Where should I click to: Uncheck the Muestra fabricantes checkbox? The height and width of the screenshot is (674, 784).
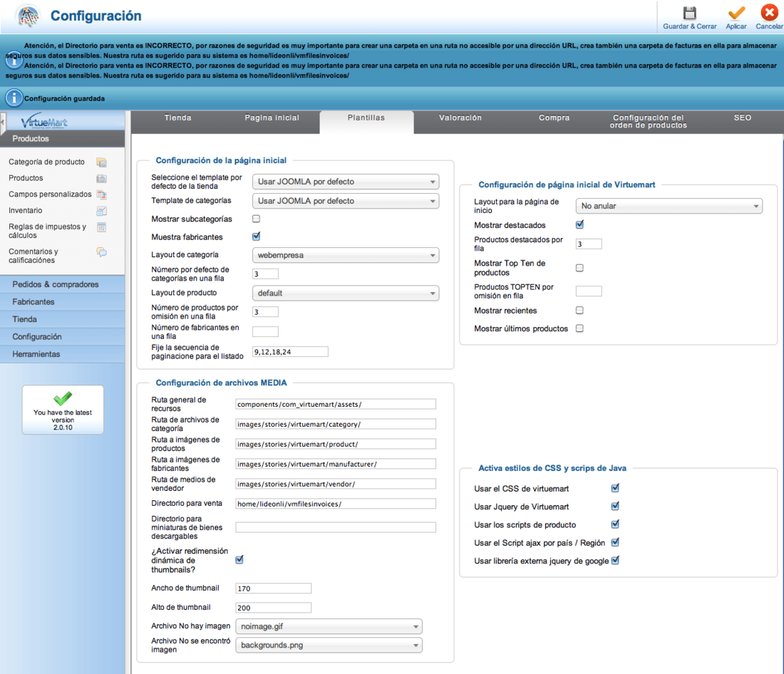pos(257,237)
